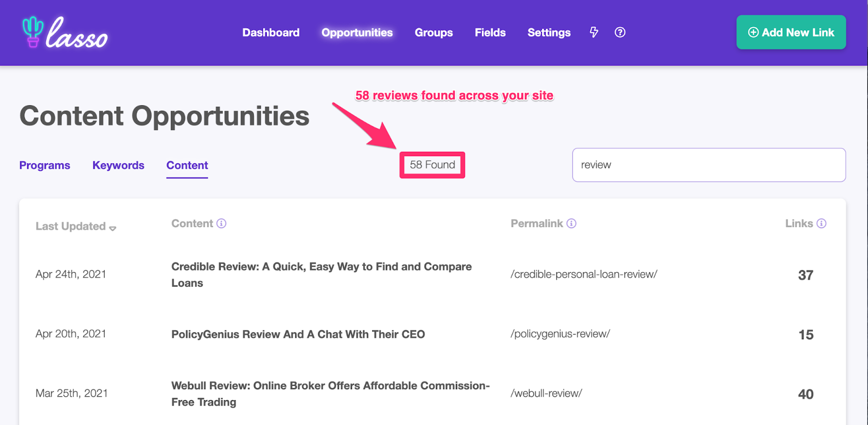Click the /webull-review/ permalink
This screenshot has width=868, height=425.
point(546,394)
